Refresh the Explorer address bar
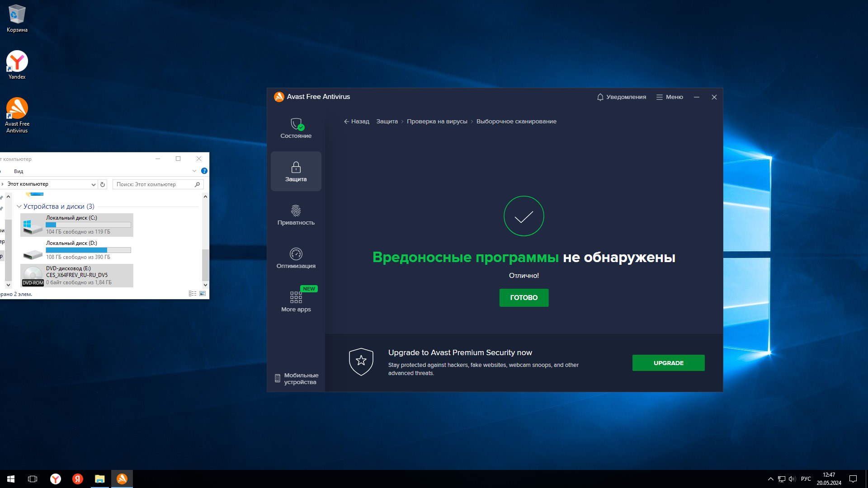 click(103, 184)
